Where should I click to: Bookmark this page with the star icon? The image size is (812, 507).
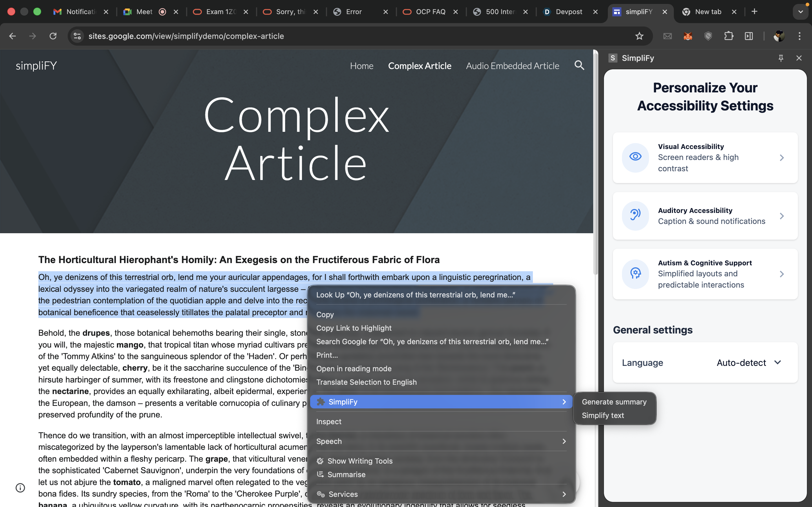coord(639,36)
